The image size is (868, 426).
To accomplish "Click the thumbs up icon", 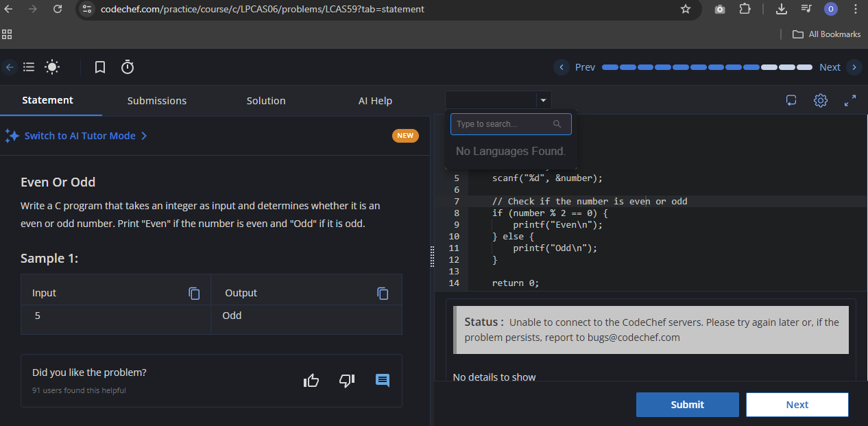I will pos(311,380).
